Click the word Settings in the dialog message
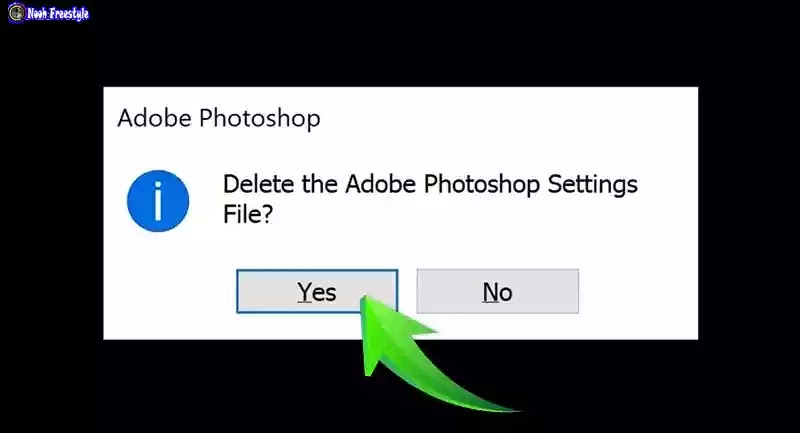The width and height of the screenshot is (800, 433). pos(592,185)
